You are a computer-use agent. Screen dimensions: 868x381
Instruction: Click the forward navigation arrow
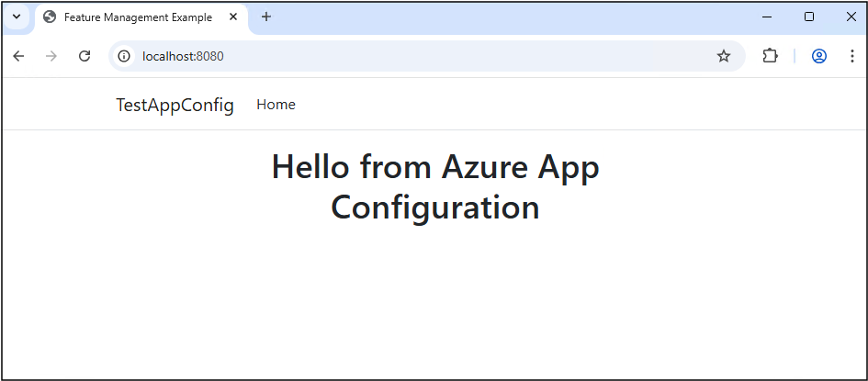click(x=51, y=56)
